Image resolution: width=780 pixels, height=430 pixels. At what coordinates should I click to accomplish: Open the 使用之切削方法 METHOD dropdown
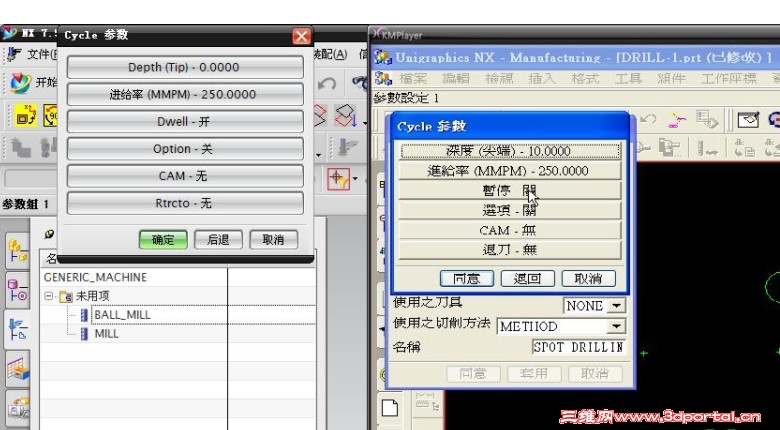[x=616, y=326]
